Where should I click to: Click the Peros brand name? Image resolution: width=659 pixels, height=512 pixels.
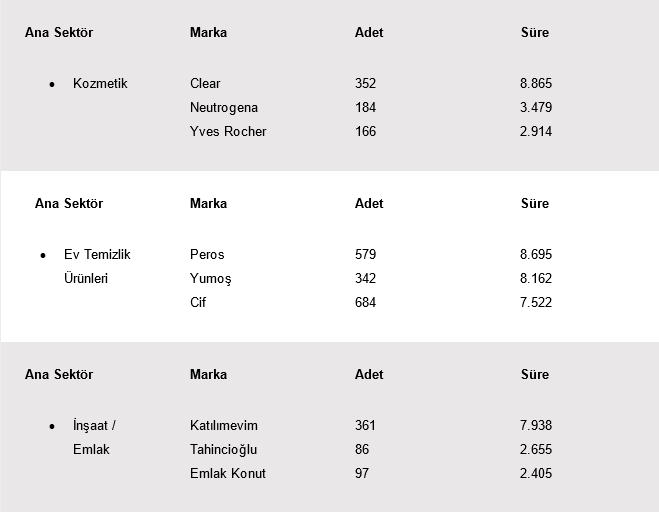tap(207, 254)
